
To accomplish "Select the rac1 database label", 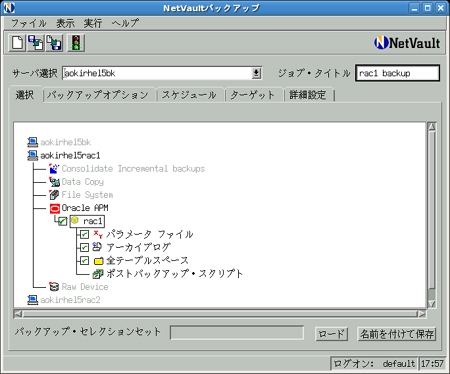I will click(93, 221).
